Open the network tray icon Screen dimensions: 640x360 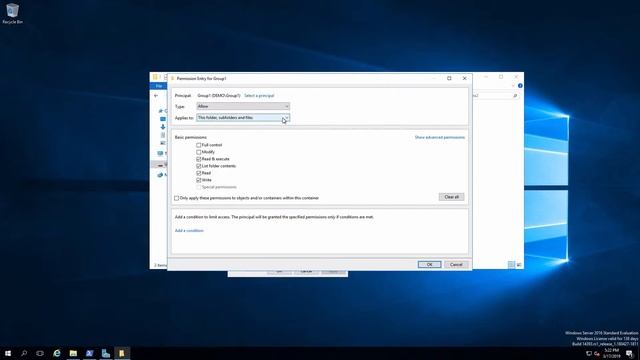(589, 353)
